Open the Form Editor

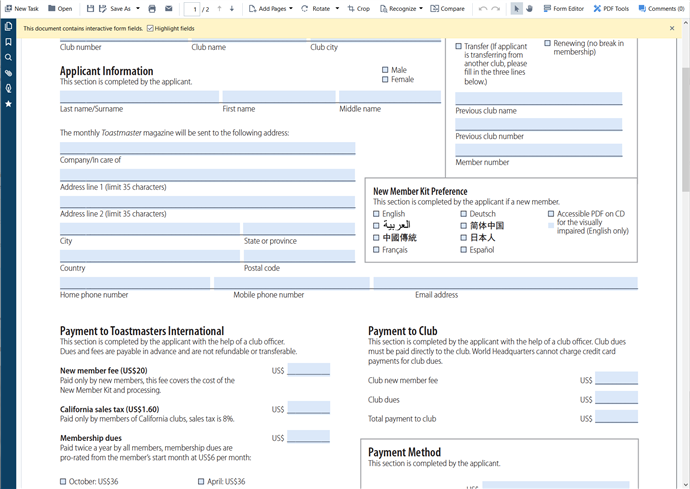coord(564,8)
